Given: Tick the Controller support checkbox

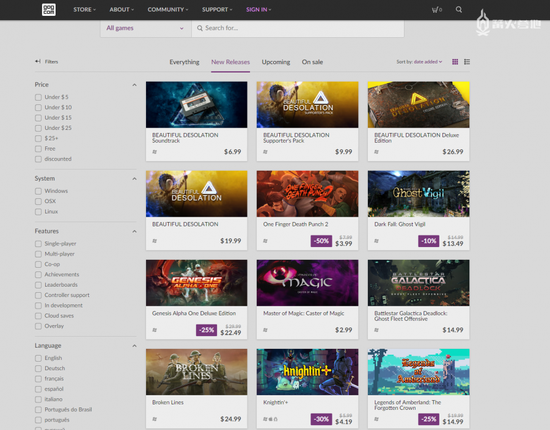Looking at the screenshot, I should pos(38,295).
